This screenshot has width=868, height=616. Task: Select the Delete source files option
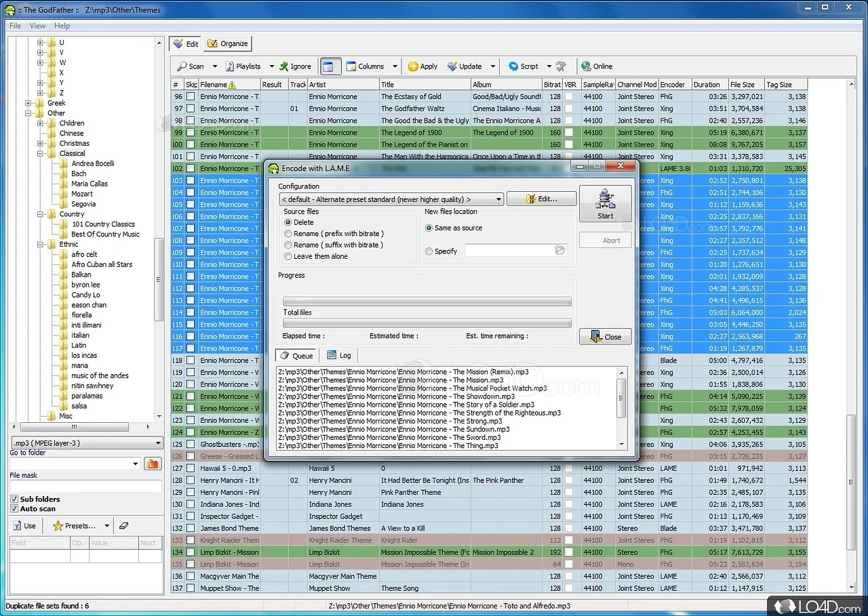[299, 222]
